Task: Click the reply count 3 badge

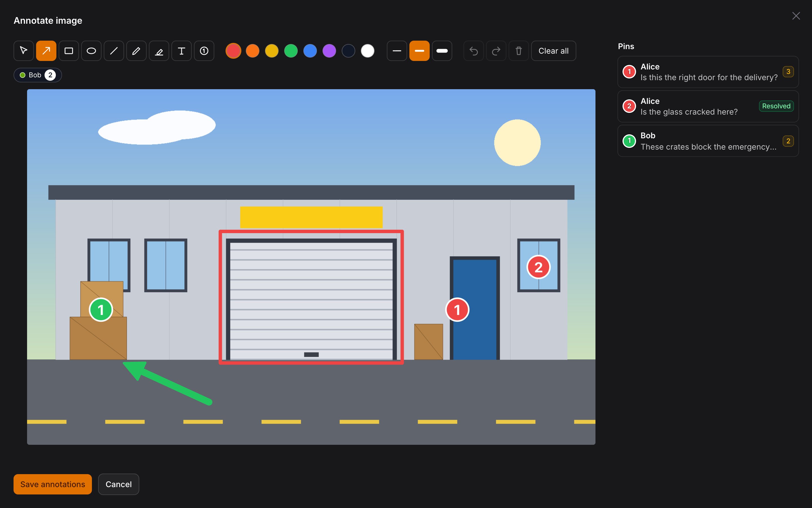Action: 788,72
